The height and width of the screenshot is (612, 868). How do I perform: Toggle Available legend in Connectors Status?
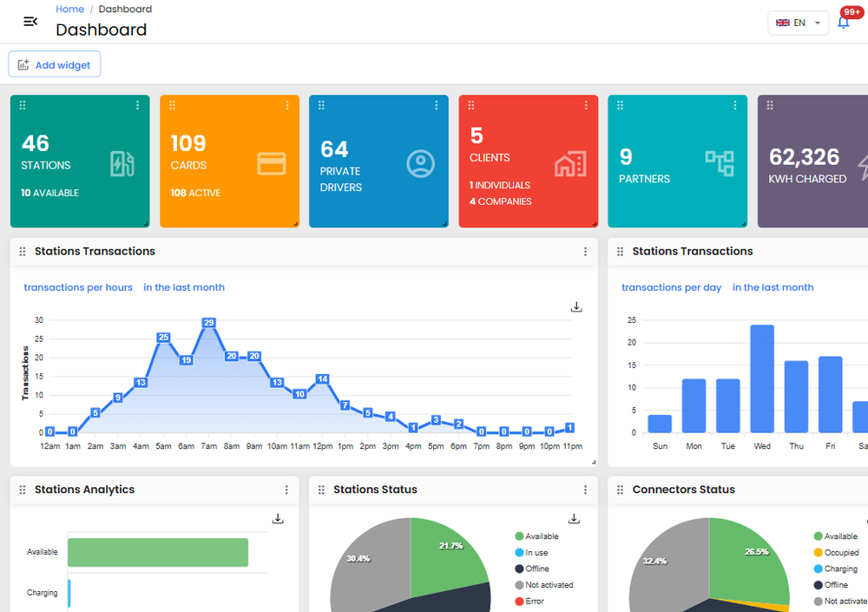click(835, 536)
